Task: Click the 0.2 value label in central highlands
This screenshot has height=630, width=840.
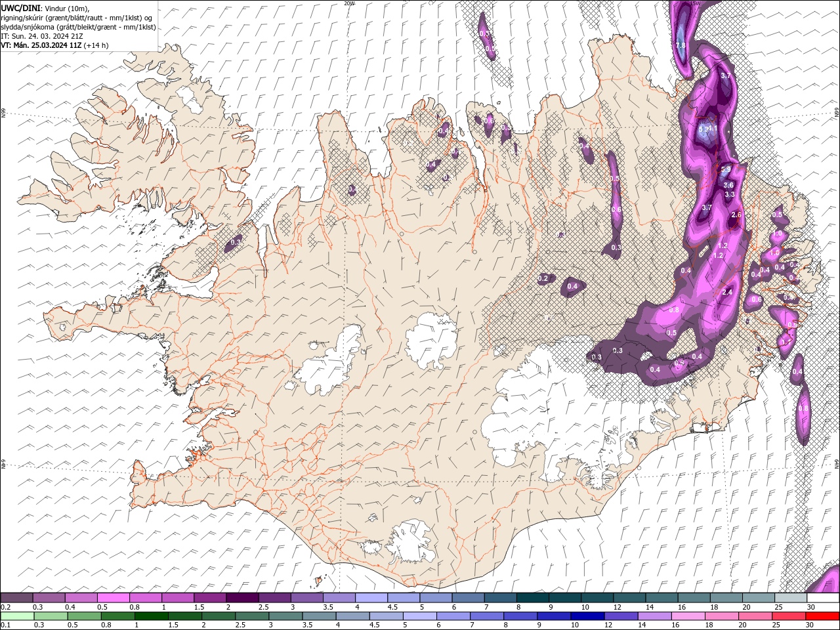Action: (x=543, y=279)
